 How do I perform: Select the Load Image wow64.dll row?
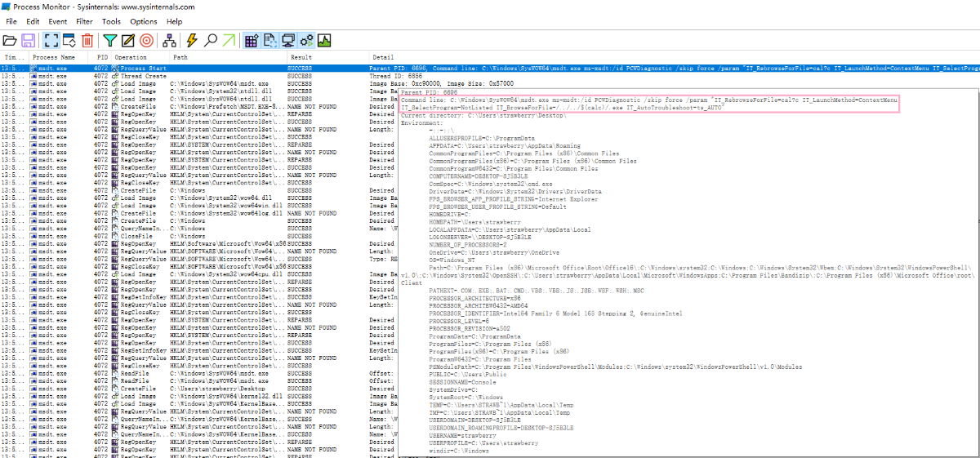tap(198, 197)
